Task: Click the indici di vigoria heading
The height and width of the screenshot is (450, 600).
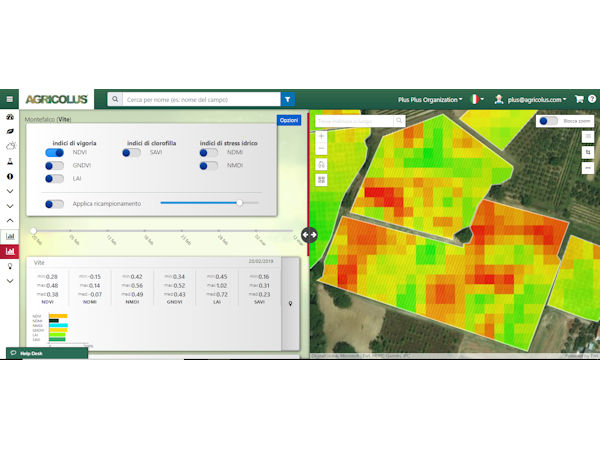Action: click(74, 143)
